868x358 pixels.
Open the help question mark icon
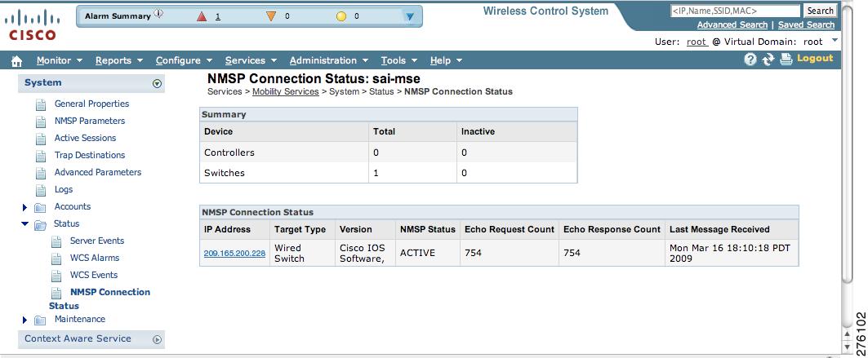click(x=750, y=60)
